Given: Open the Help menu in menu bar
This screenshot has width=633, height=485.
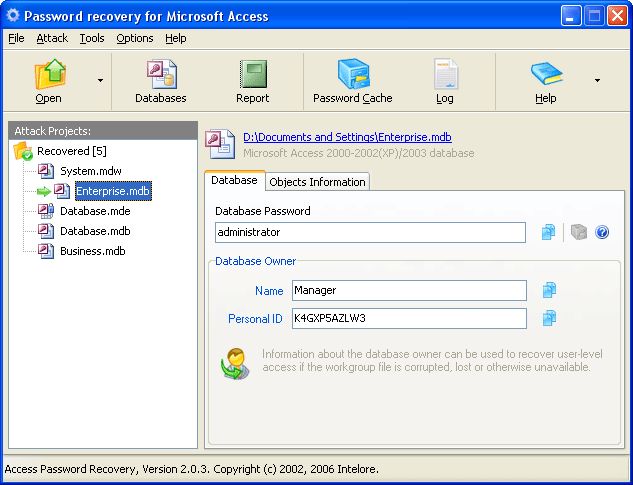Looking at the screenshot, I should click(176, 38).
